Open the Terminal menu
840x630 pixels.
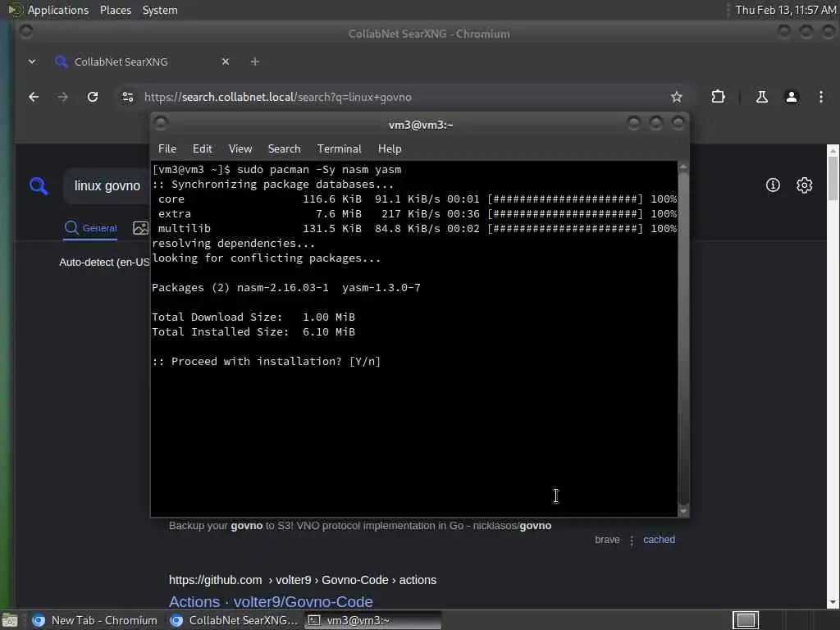pyautogui.click(x=339, y=149)
